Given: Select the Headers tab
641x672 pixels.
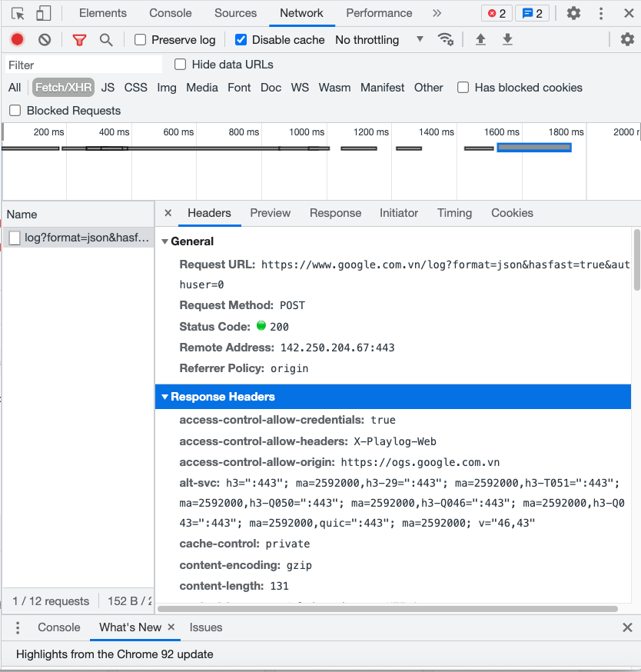Looking at the screenshot, I should 210,213.
